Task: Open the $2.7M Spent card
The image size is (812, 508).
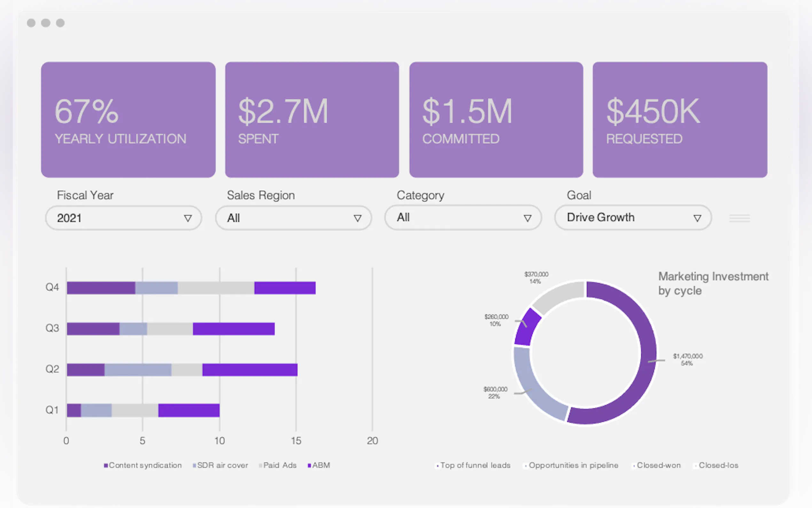Action: click(312, 120)
